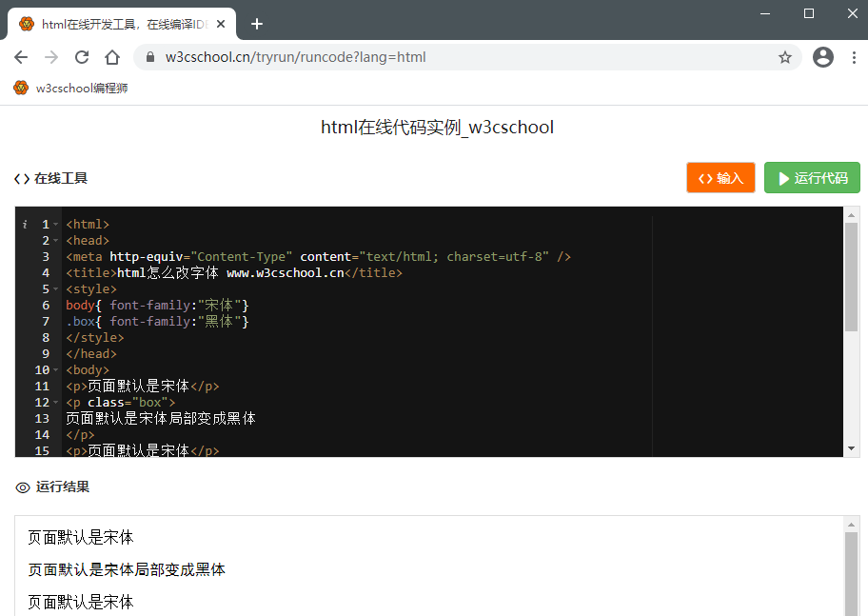Screen dimensions: 868x616
Task: Open the w3cschool编程狮 bookmark
Action: [x=71, y=89]
